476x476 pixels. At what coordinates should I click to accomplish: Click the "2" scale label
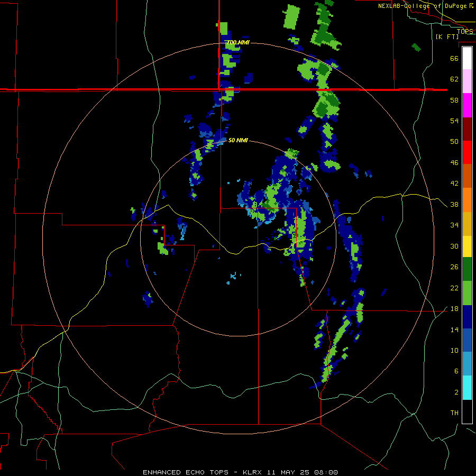[x=456, y=392]
